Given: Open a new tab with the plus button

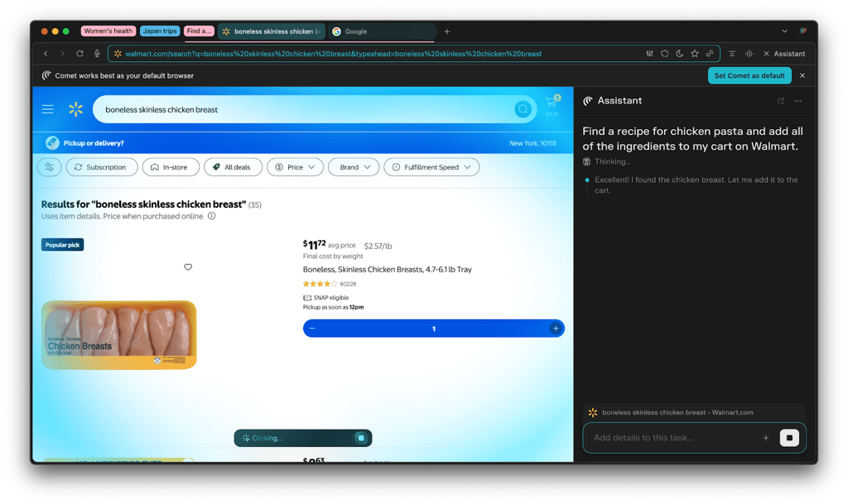Looking at the screenshot, I should point(446,31).
